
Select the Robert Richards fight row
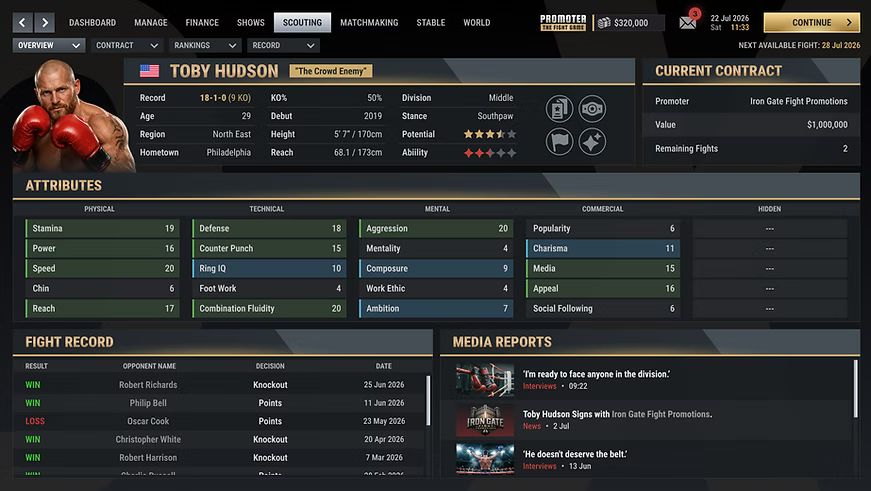click(219, 384)
